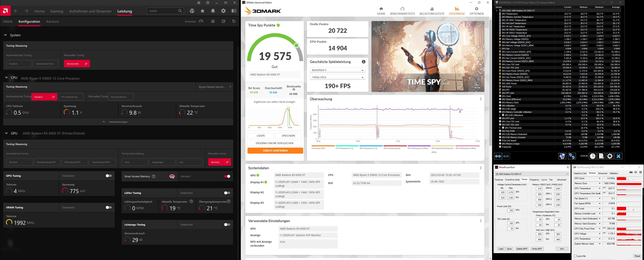
Task: Open HWiNFO sensor settings gear icon
Action: (610, 156)
